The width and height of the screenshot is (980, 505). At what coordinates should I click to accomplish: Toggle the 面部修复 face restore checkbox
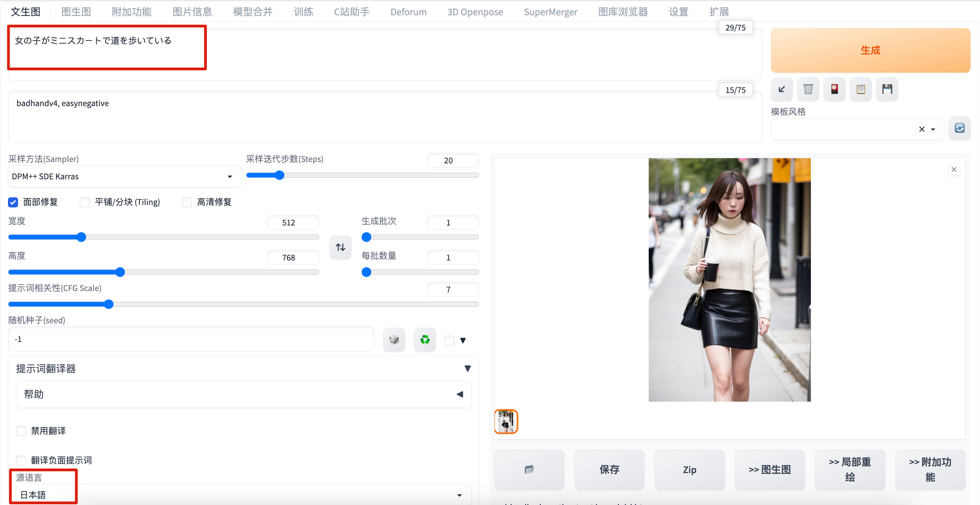[13, 202]
